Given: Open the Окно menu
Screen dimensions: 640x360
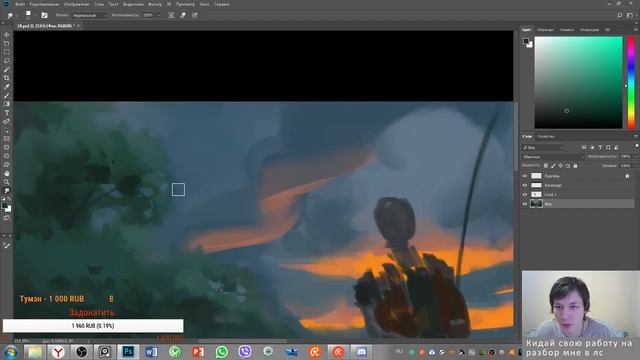Looking at the screenshot, I should tap(204, 4).
